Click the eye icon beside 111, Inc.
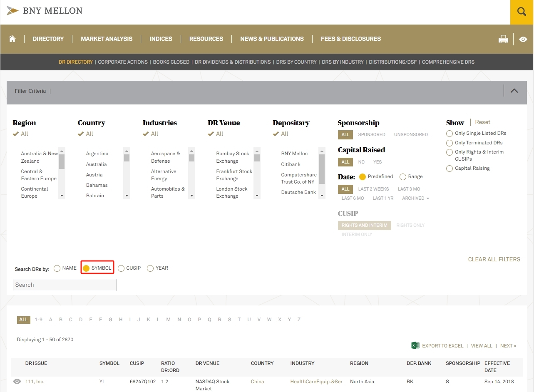Image resolution: width=534 pixels, height=392 pixels. tap(17, 381)
